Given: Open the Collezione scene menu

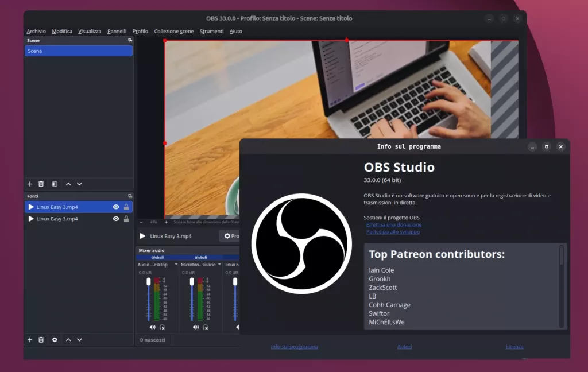Looking at the screenshot, I should 174,31.
